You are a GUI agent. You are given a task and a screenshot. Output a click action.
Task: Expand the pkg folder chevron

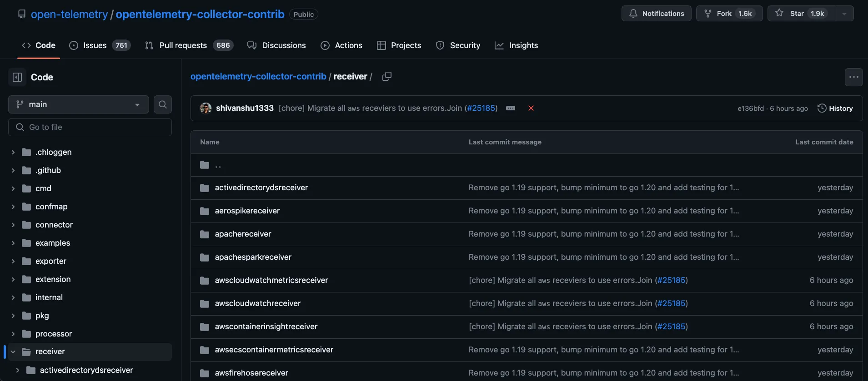pyautogui.click(x=13, y=316)
